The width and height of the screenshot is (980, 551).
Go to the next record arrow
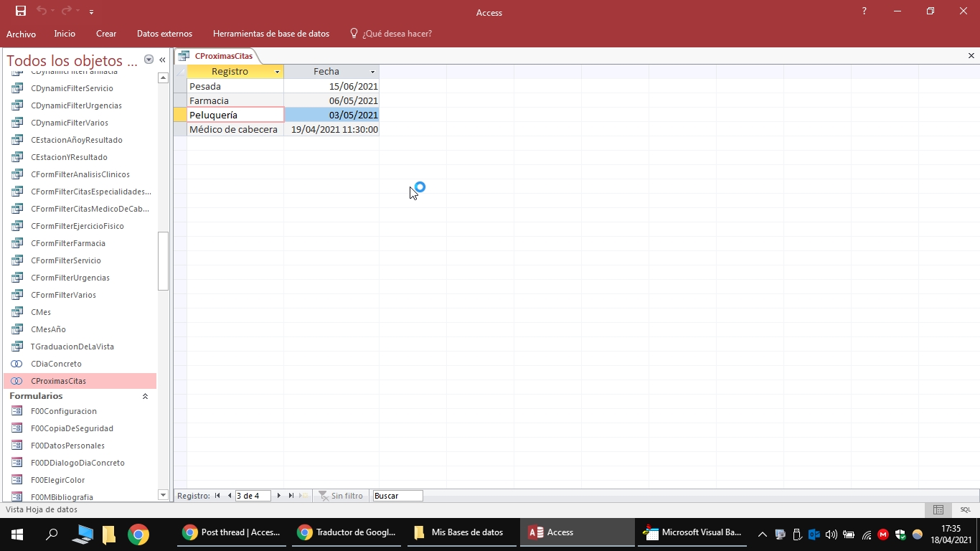(x=279, y=496)
